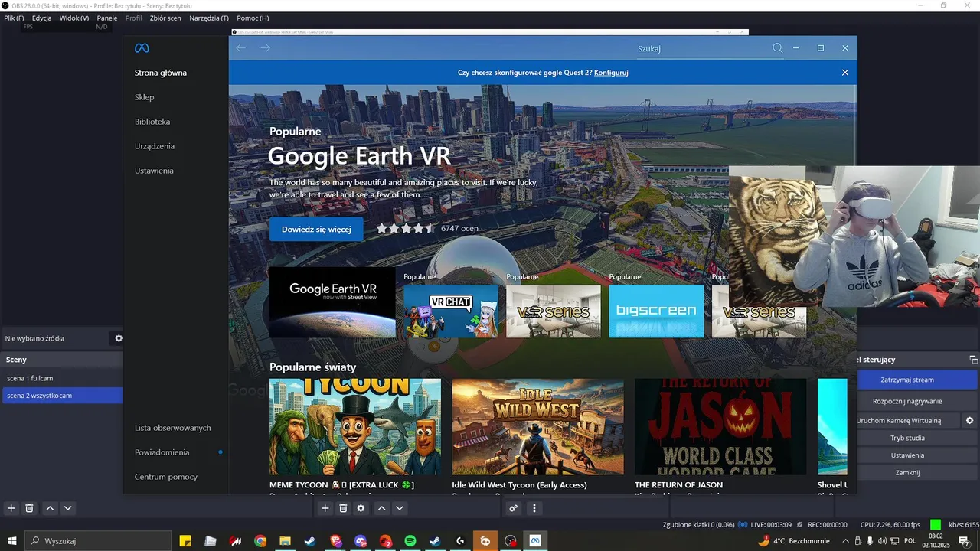Open the Plik (F) menu
The width and height of the screenshot is (980, 551).
14,18
